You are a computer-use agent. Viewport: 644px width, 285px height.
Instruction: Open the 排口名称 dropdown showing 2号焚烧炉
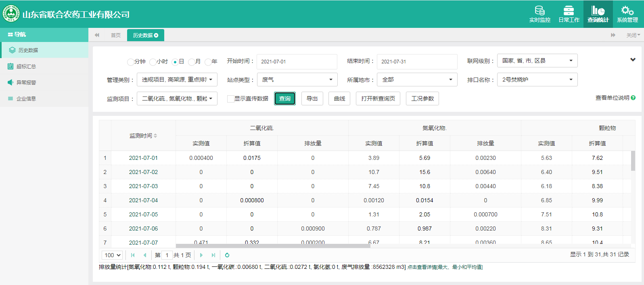(537, 80)
